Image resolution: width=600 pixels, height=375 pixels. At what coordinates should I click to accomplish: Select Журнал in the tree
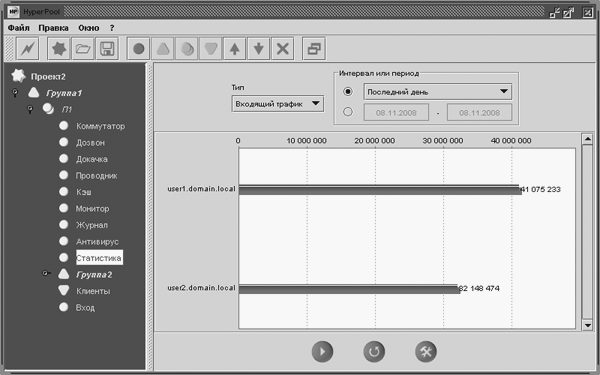coord(92,225)
